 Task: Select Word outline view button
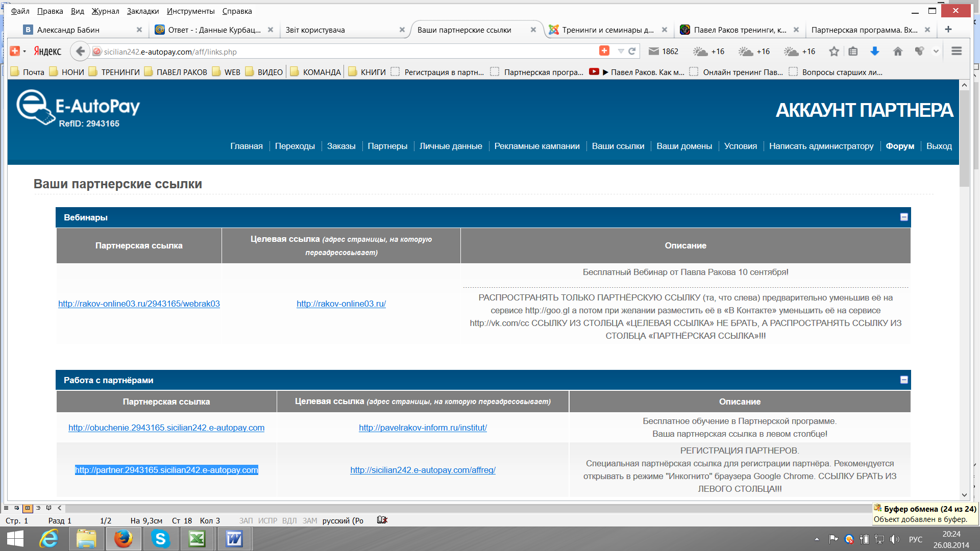coord(38,508)
